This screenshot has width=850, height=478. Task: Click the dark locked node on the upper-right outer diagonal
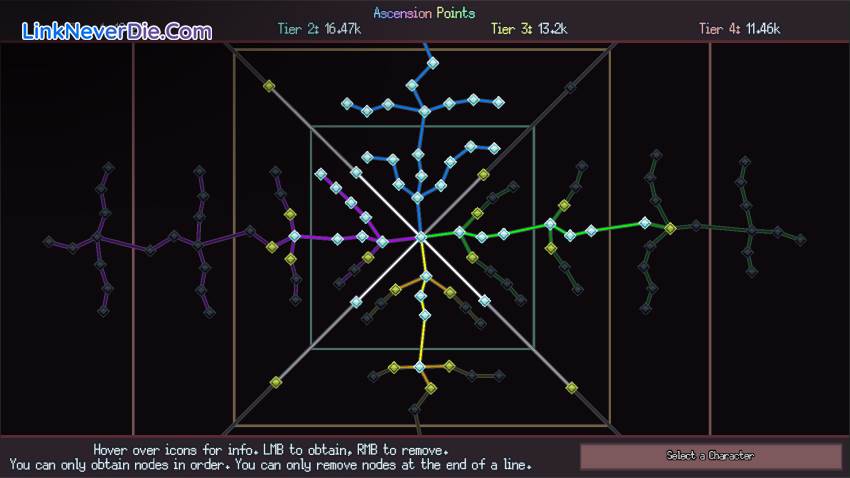pyautogui.click(x=571, y=87)
